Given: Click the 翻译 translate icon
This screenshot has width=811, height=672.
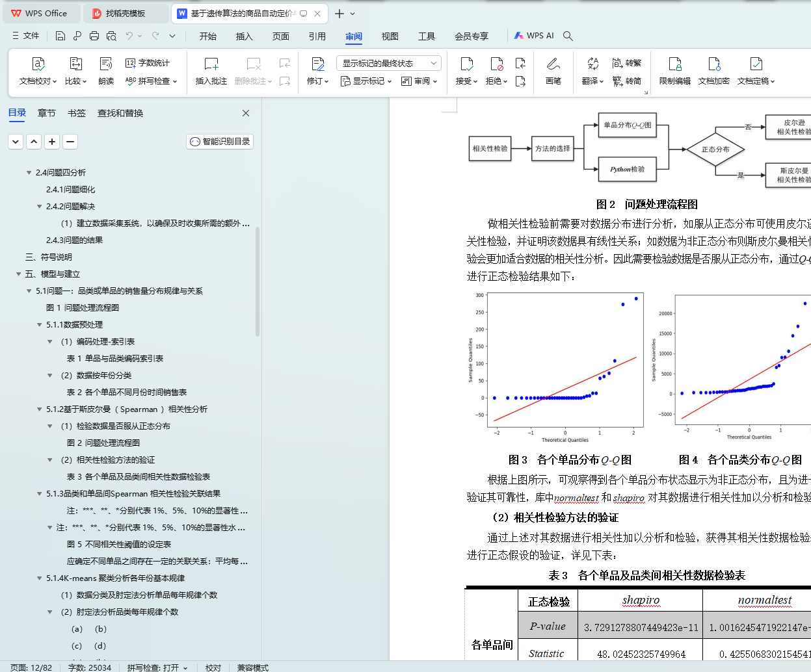Looking at the screenshot, I should coord(592,64).
